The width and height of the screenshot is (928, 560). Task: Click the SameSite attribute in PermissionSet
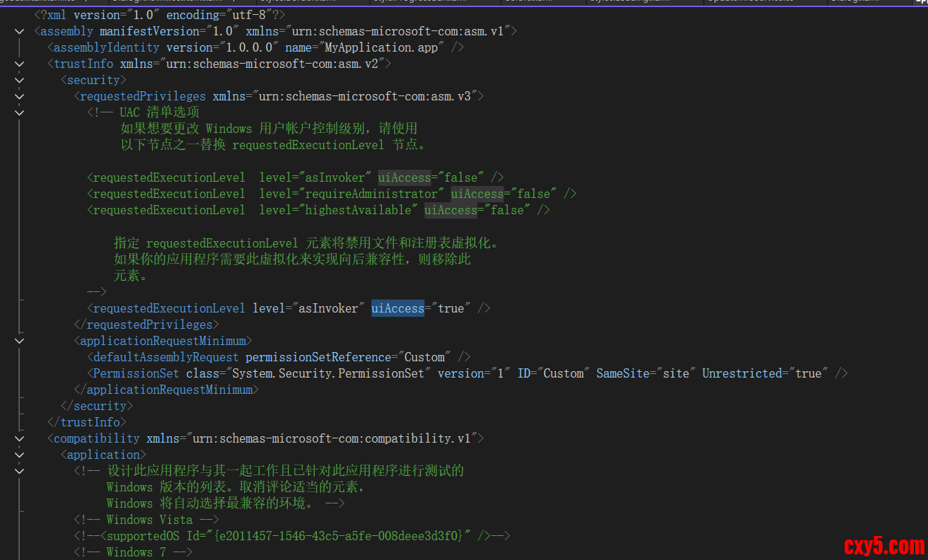[x=622, y=373]
